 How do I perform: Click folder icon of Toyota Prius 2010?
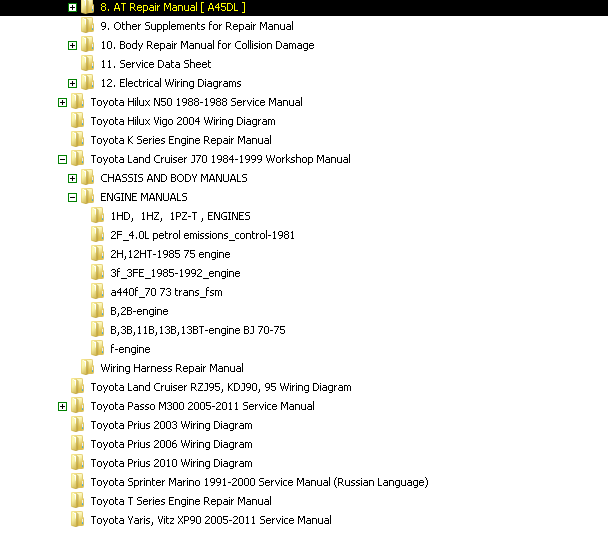tap(78, 463)
